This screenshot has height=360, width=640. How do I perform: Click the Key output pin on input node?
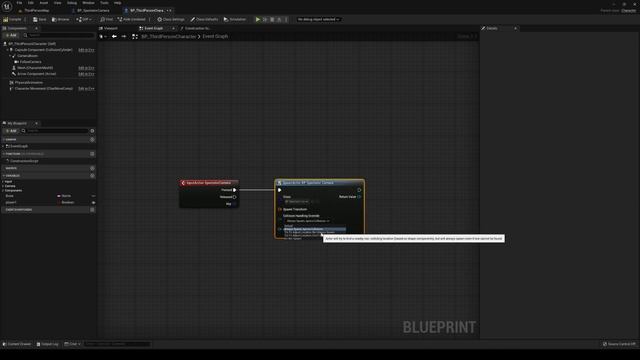click(x=234, y=204)
